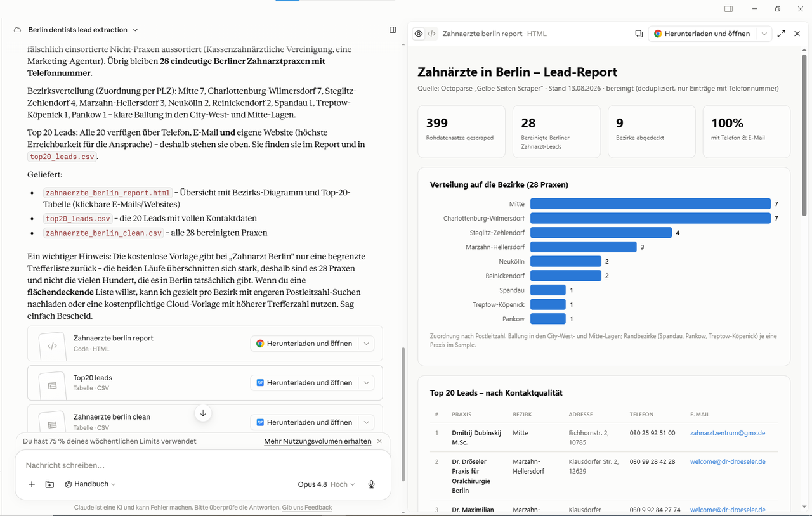Follow the Mehr Nutzungsvolumen erhalten link
The image size is (812, 516).
318,441
